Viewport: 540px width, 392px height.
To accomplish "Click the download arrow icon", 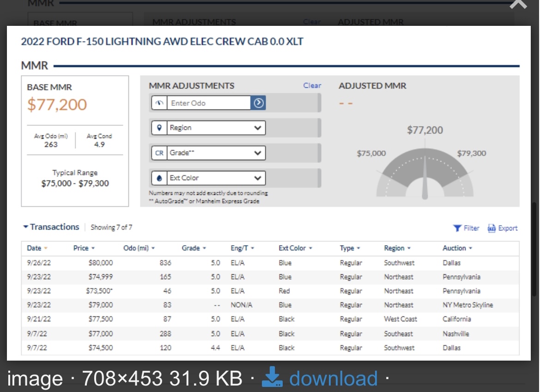I will pyautogui.click(x=273, y=377).
